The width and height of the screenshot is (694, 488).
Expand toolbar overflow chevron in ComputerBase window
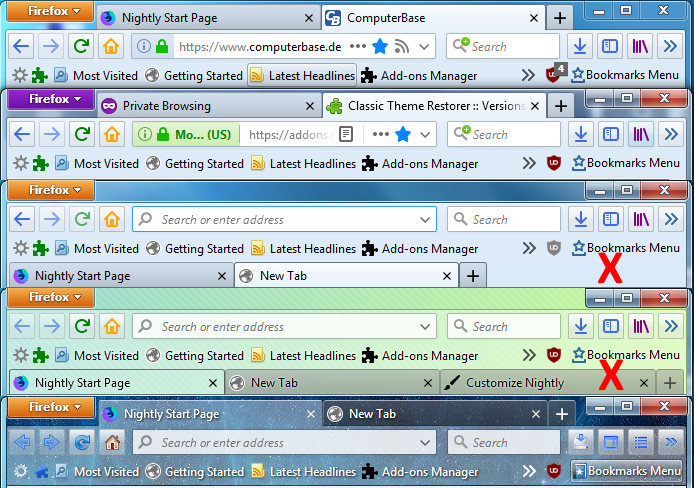tap(670, 46)
